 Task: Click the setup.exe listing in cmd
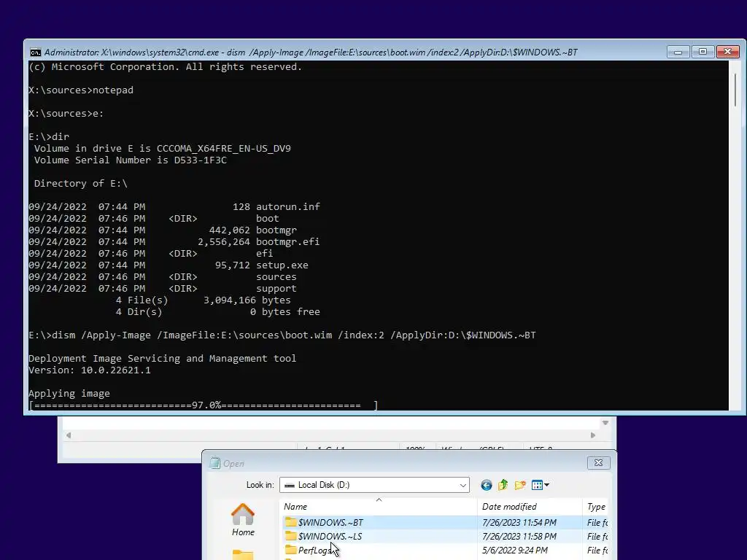(169, 265)
